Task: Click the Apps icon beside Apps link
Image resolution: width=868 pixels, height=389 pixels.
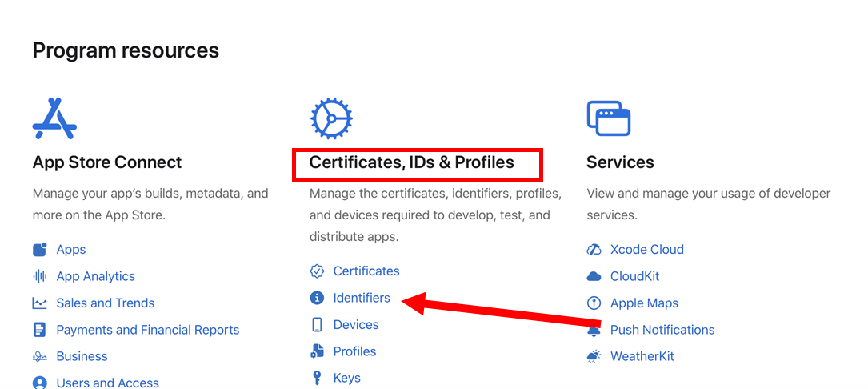Action: (39, 250)
